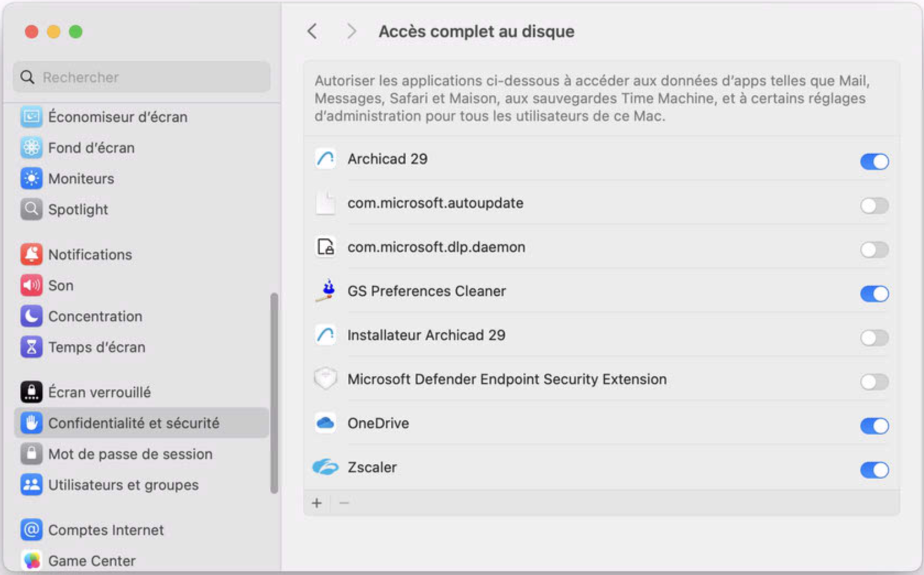
Task: Open Utilisateurs et groupes settings
Action: click(123, 485)
